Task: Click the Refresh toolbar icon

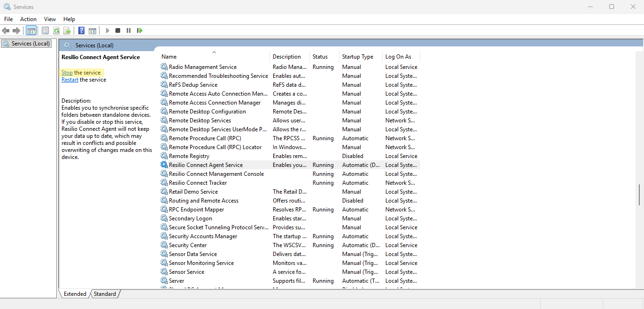Action: pyautogui.click(x=56, y=30)
